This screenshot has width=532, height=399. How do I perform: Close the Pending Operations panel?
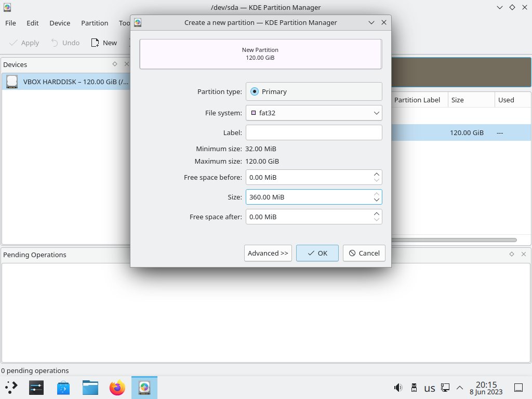point(524,254)
